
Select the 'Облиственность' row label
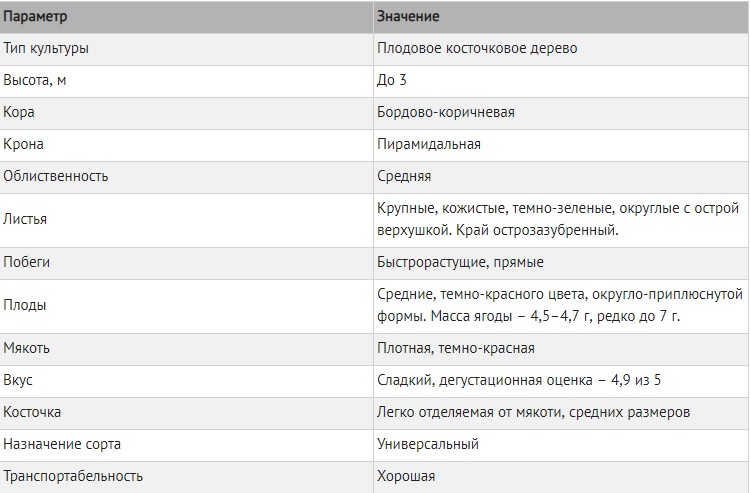(x=56, y=175)
